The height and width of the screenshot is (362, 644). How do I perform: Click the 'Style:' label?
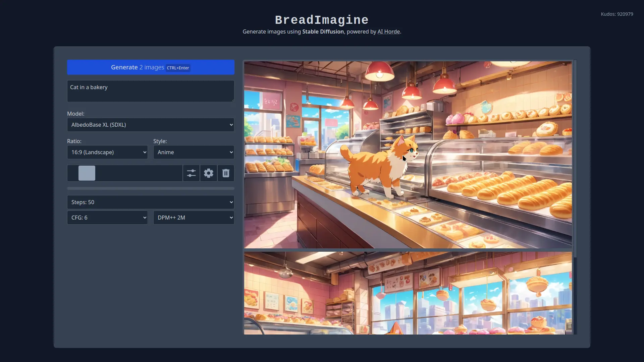point(160,141)
